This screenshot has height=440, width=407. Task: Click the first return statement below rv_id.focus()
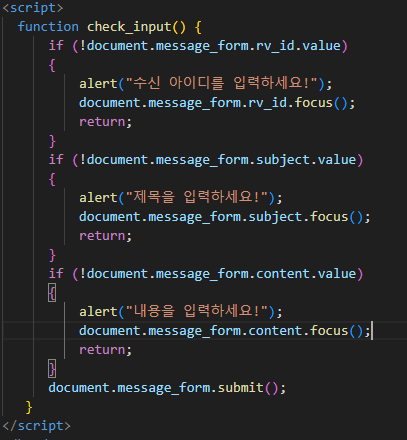105,122
